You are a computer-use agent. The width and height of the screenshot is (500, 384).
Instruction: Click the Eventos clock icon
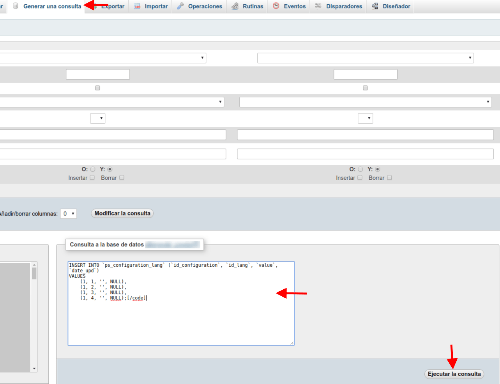tap(276, 6)
